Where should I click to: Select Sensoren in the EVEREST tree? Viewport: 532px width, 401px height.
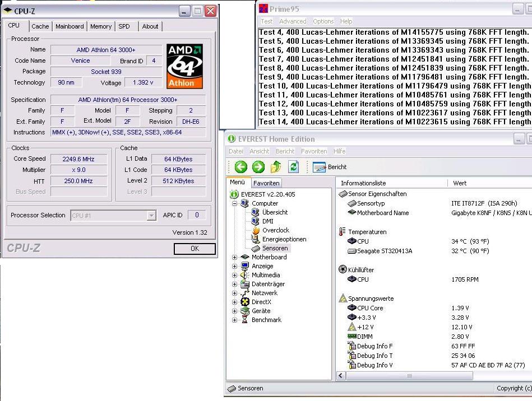click(x=275, y=248)
